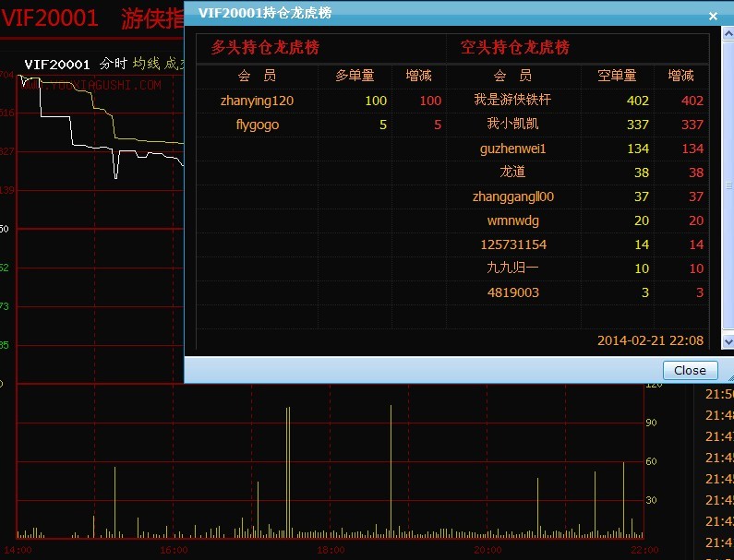Click the scrollbar up arrow
This screenshot has height=560, width=734.
[727, 37]
